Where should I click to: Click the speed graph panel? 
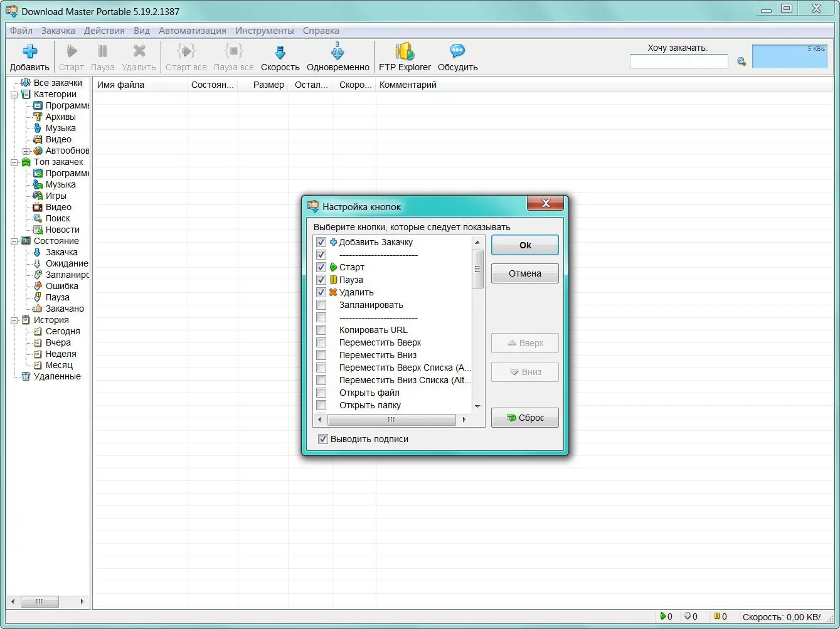790,56
